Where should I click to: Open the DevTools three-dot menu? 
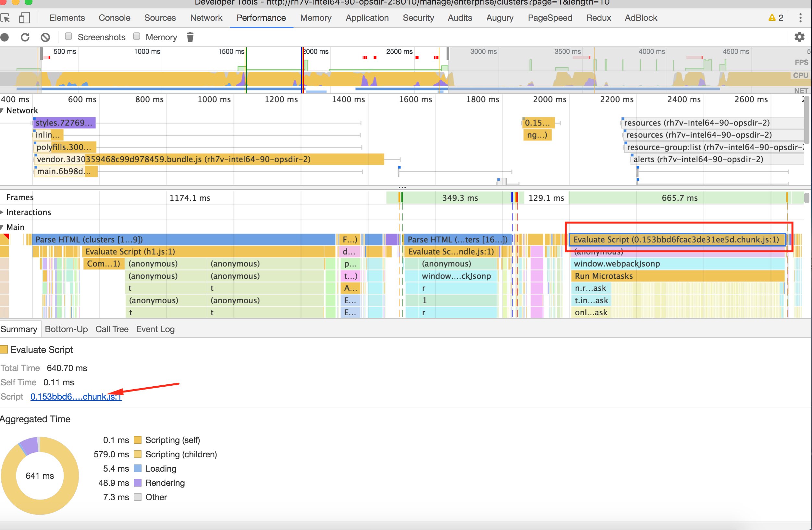tap(800, 18)
